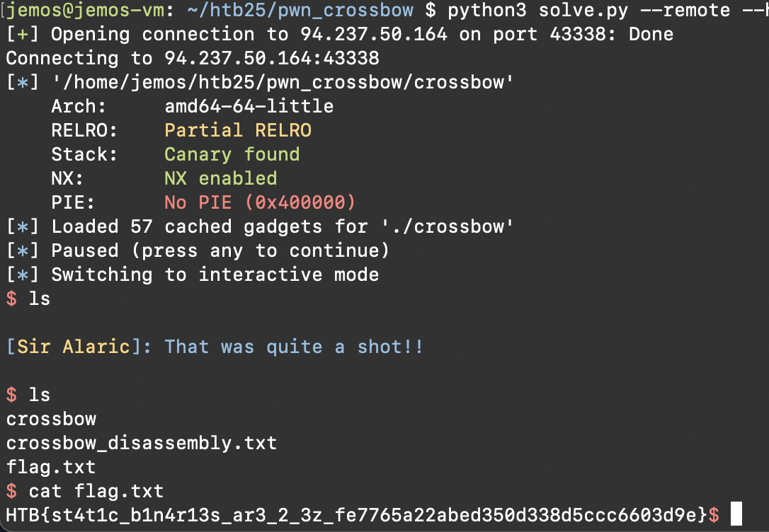Click the red No PIE (0x400000) value
This screenshot has height=532, width=769.
261,203
